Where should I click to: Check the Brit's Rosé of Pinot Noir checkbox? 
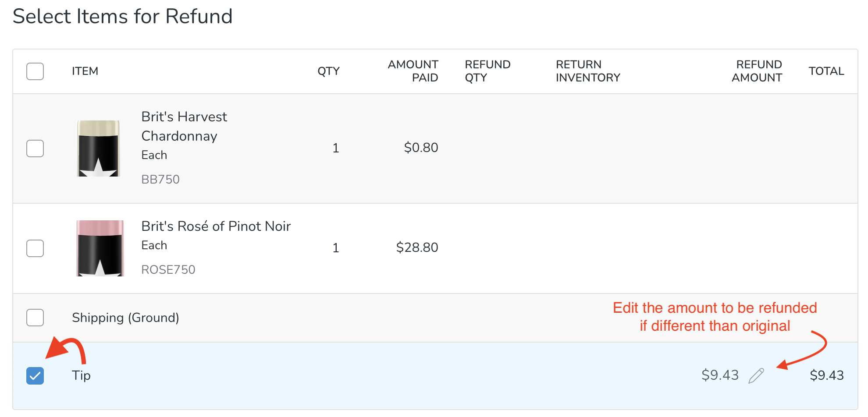click(35, 248)
